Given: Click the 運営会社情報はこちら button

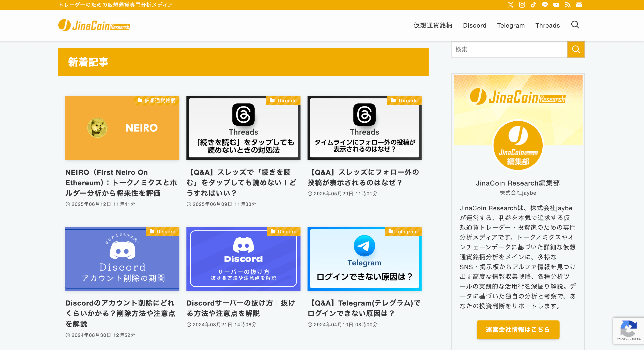Looking at the screenshot, I should coord(518,330).
